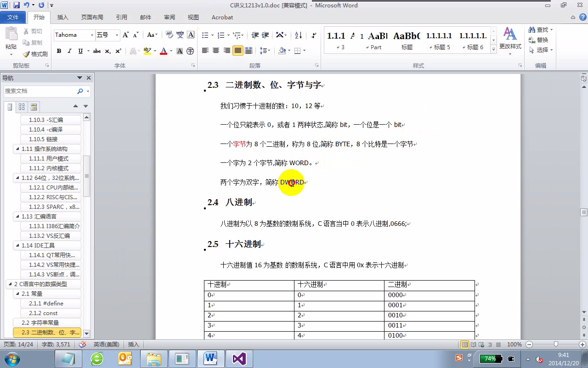Toggle show paragraph marks

coord(314,35)
